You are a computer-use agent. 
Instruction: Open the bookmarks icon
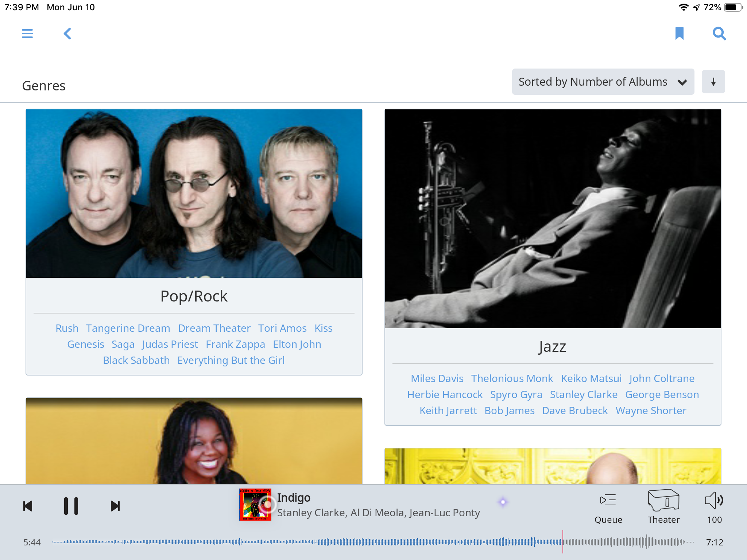pyautogui.click(x=679, y=34)
